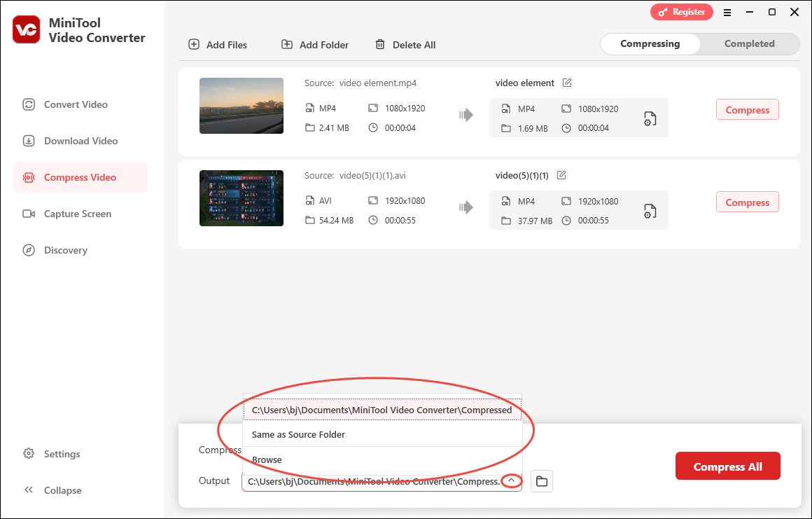Collapse the Output path dropdown arrow
The height and width of the screenshot is (519, 812).
511,481
